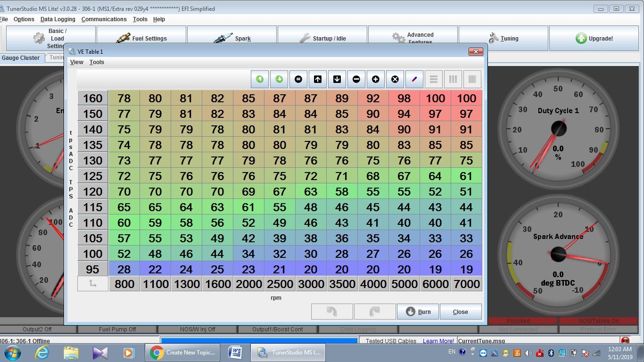The height and width of the screenshot is (362, 644).
Task: Launch Internet Explorer from the taskbar
Action: tap(41, 352)
